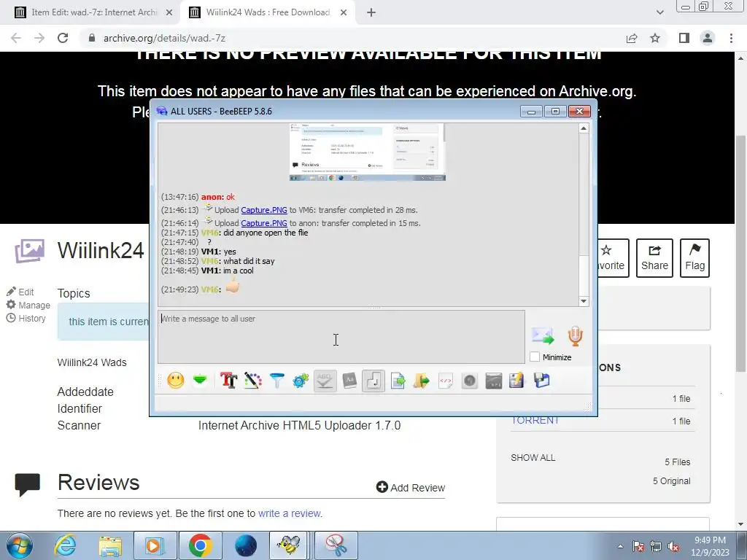The image size is (747, 560).
Task: Click the BeeBEEP bee taskbar icon
Action: pos(288,545)
